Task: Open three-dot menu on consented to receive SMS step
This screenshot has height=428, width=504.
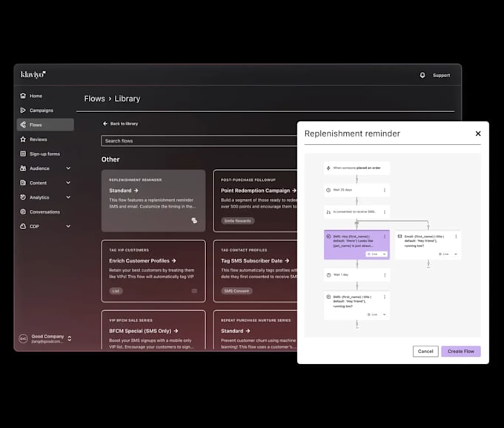Action: [x=385, y=212]
